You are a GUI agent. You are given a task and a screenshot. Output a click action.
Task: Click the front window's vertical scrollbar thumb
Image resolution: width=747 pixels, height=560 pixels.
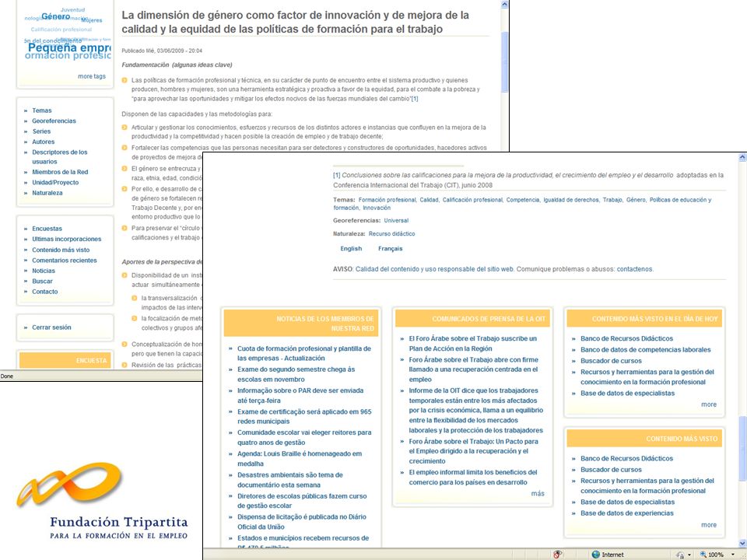[x=742, y=449]
